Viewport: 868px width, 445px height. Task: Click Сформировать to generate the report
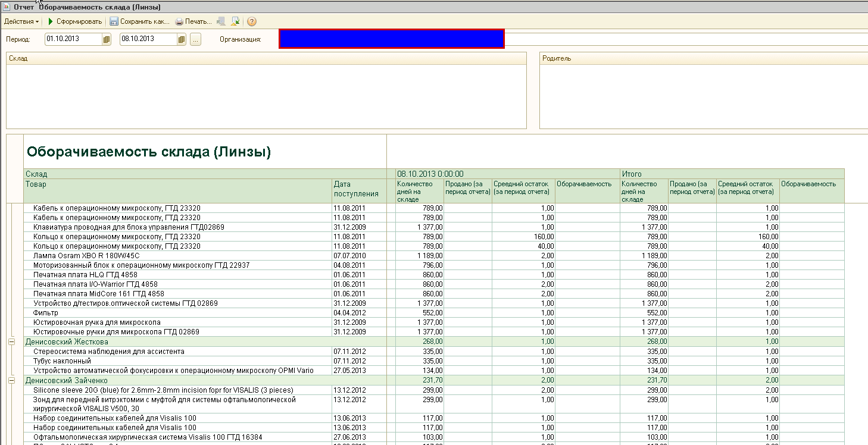point(74,21)
